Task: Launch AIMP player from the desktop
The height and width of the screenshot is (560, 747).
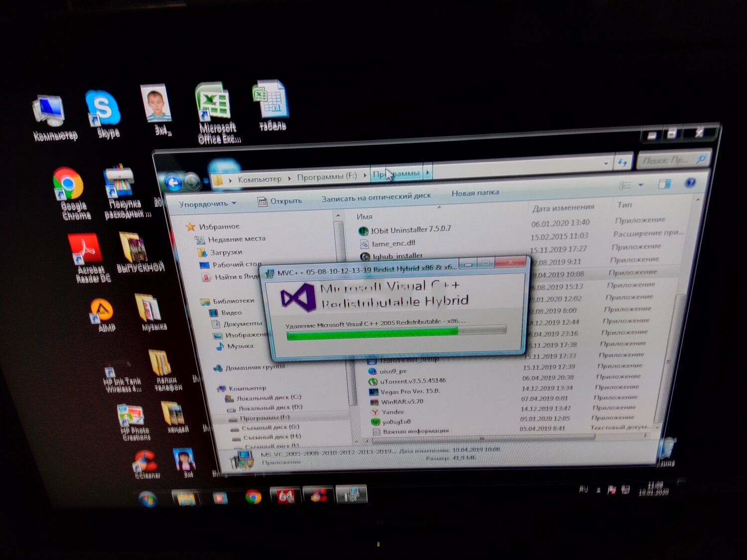Action: pyautogui.click(x=104, y=315)
